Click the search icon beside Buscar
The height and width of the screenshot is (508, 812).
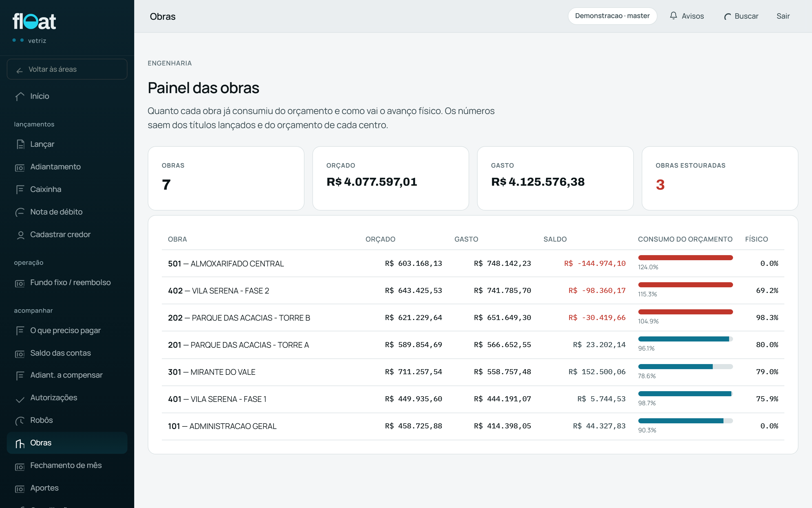[x=727, y=16]
